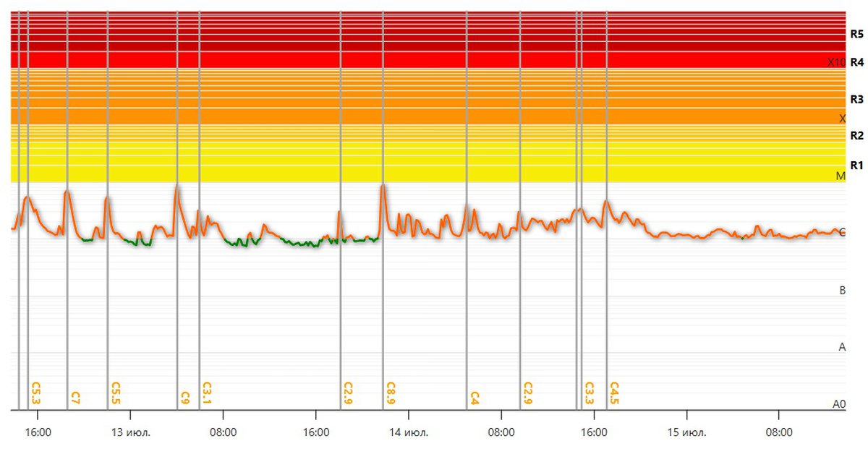
Task: Click the B flare class axis label
Action: 842,291
